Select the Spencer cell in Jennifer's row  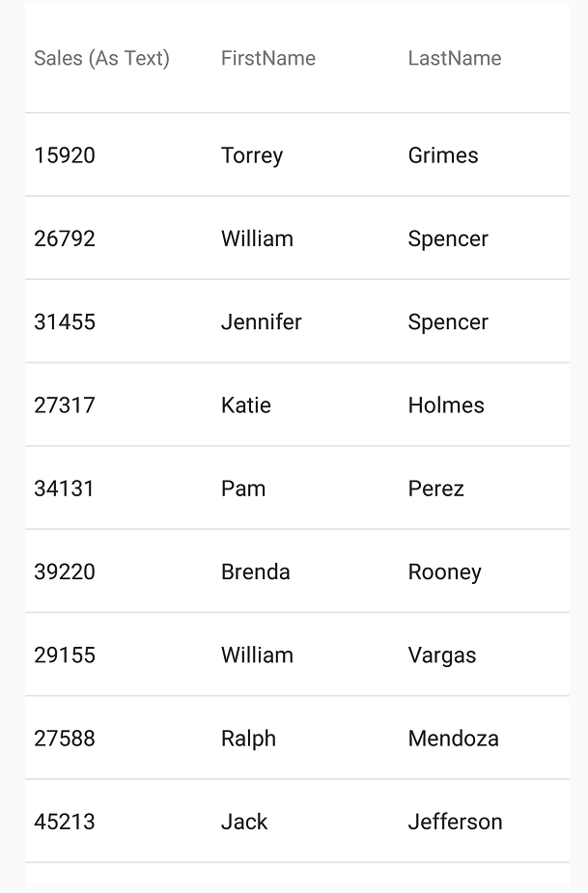448,321
